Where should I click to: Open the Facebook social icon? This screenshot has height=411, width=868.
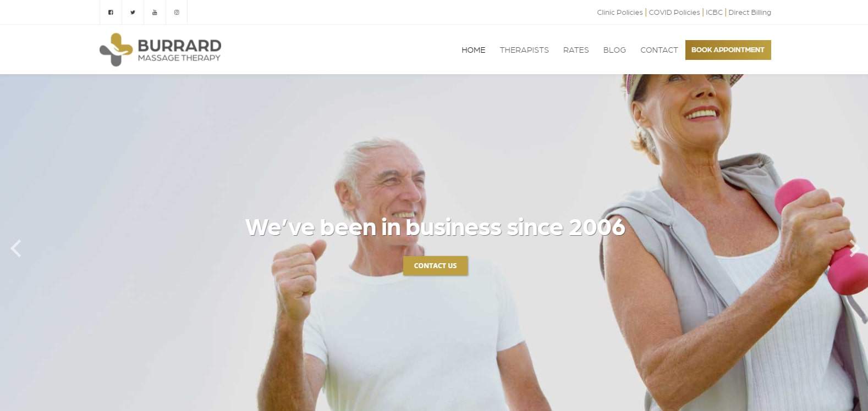tap(111, 12)
